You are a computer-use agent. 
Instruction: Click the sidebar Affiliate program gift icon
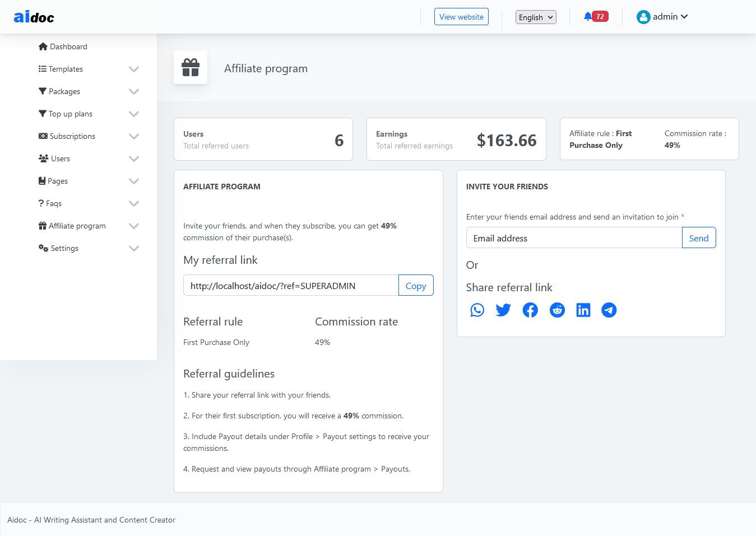[x=43, y=226]
